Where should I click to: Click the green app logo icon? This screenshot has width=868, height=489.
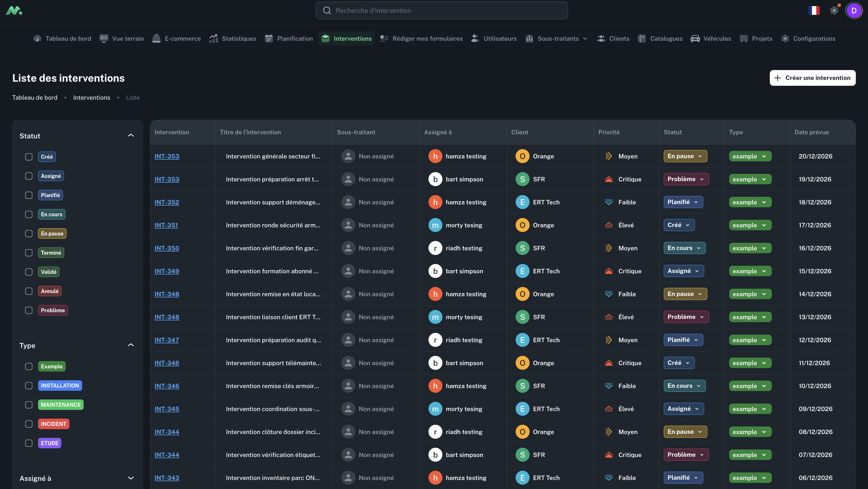pyautogui.click(x=14, y=10)
